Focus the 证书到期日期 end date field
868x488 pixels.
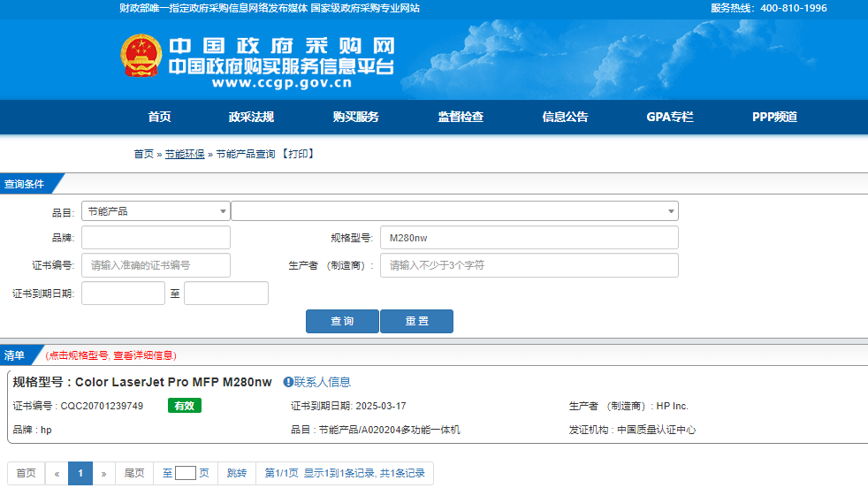pos(226,293)
